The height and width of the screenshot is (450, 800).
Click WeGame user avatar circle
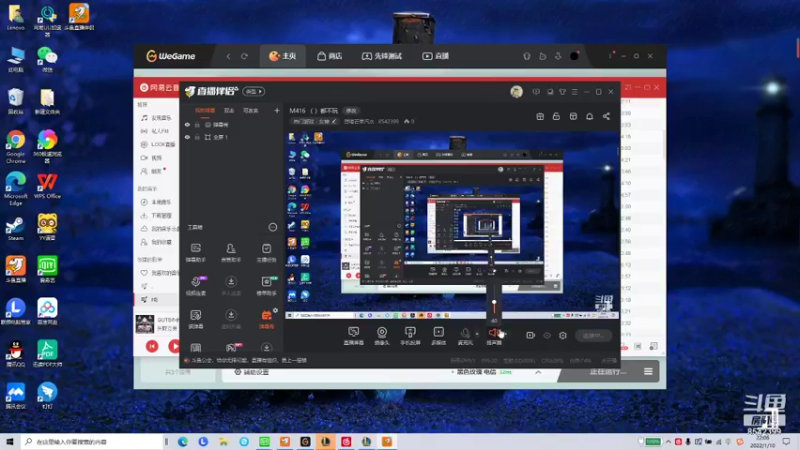(574, 56)
